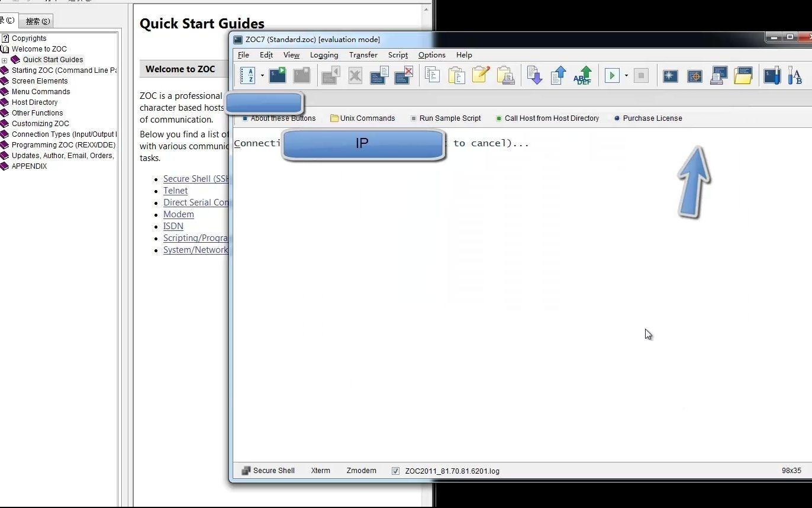Open the Logging menu
Viewport: 812px width, 508px height.
coord(324,55)
